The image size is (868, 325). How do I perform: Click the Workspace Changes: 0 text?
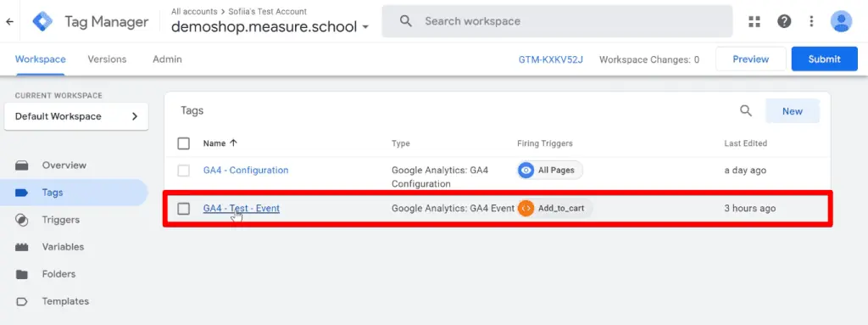[649, 59]
